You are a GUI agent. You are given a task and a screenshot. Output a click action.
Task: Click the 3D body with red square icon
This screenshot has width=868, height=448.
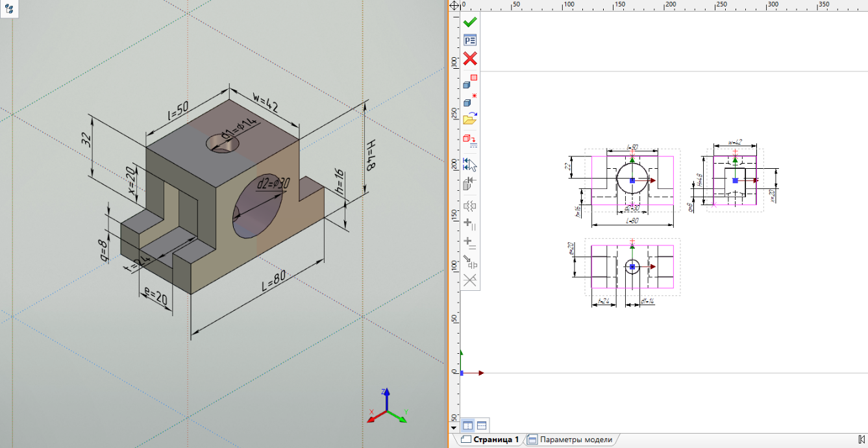(469, 82)
